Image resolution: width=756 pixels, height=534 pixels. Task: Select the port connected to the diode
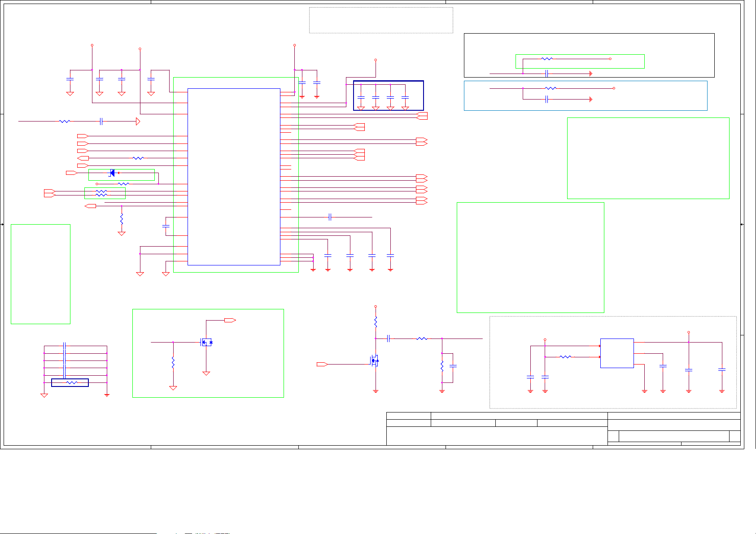[72, 173]
